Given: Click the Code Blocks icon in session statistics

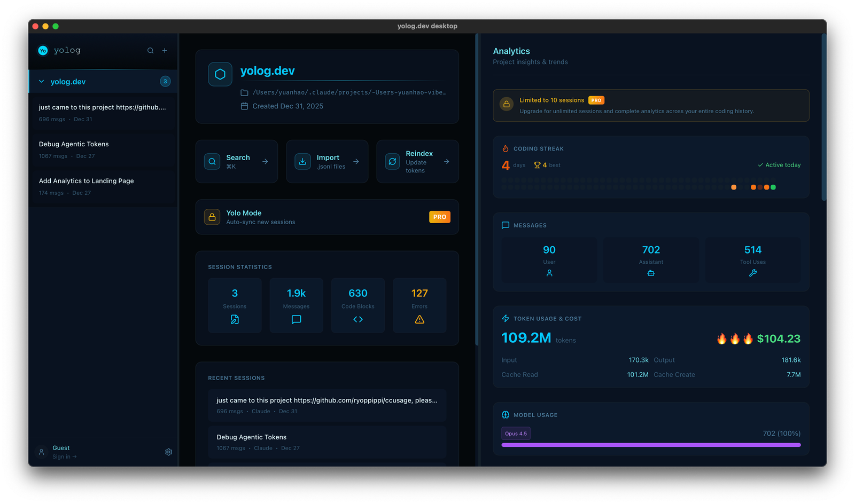Looking at the screenshot, I should click(357, 319).
